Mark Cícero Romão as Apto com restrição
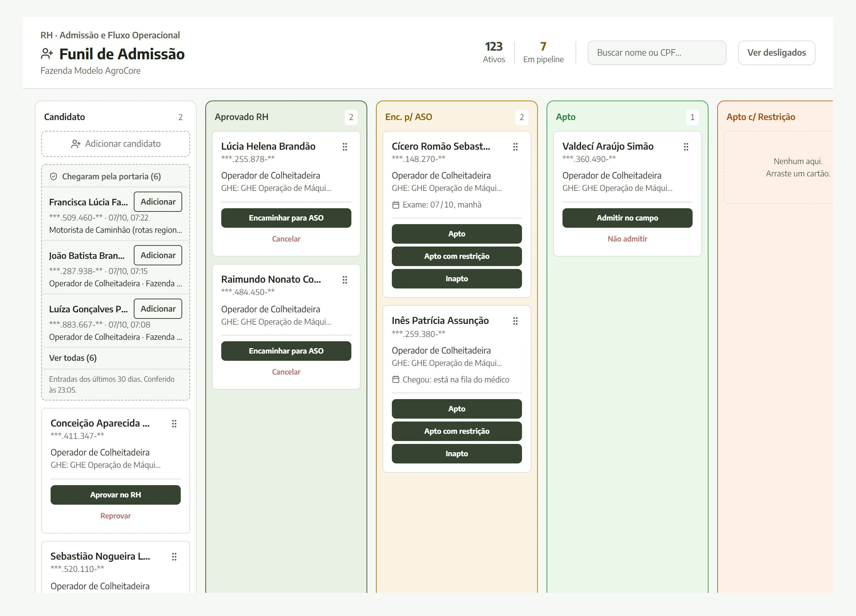 457,256
